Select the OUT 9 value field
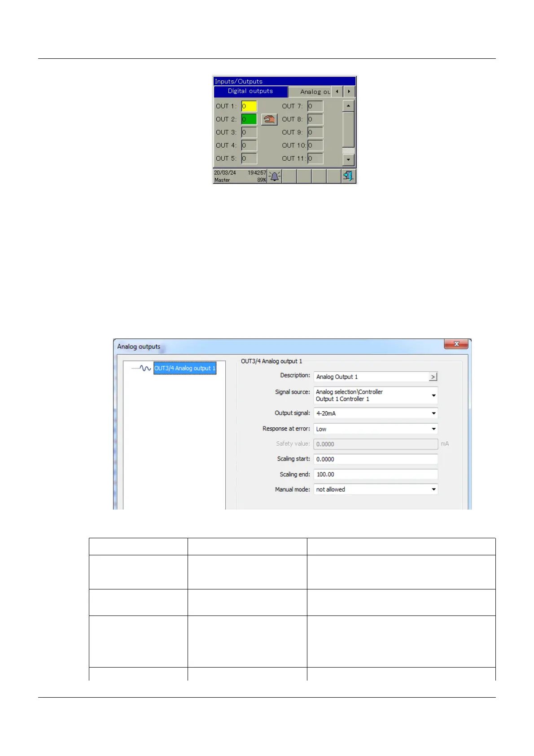The image size is (534, 756). point(315,132)
